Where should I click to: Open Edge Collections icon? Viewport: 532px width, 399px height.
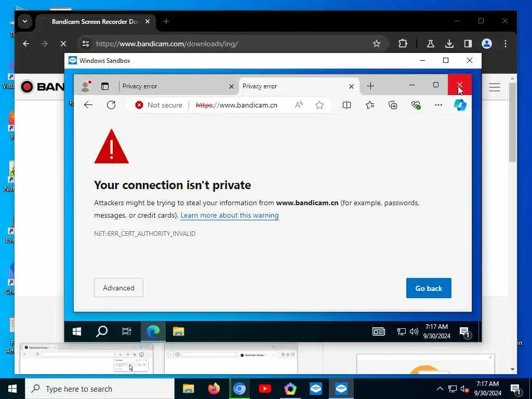[x=393, y=105]
